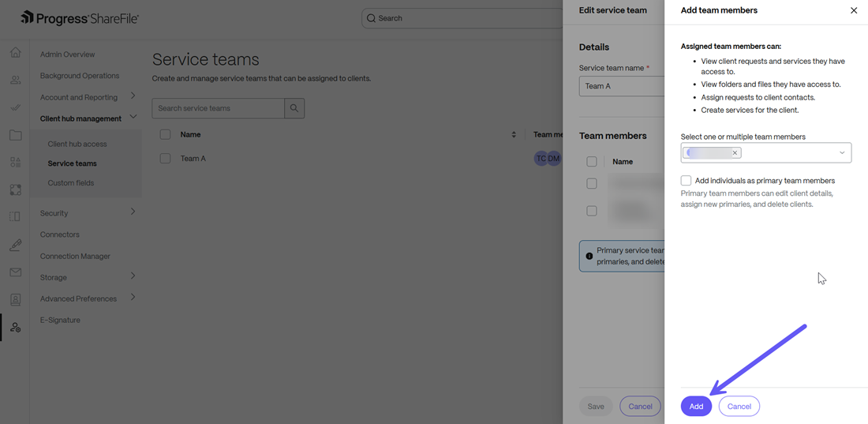This screenshot has width=868, height=424.
Task: Remove the selected member chip using its x
Action: [x=735, y=153]
